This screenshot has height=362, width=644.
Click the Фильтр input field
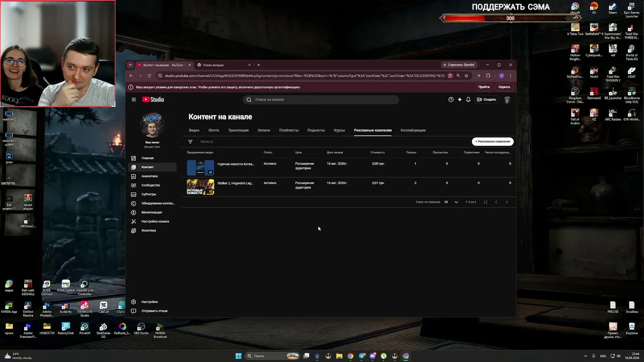click(x=207, y=142)
